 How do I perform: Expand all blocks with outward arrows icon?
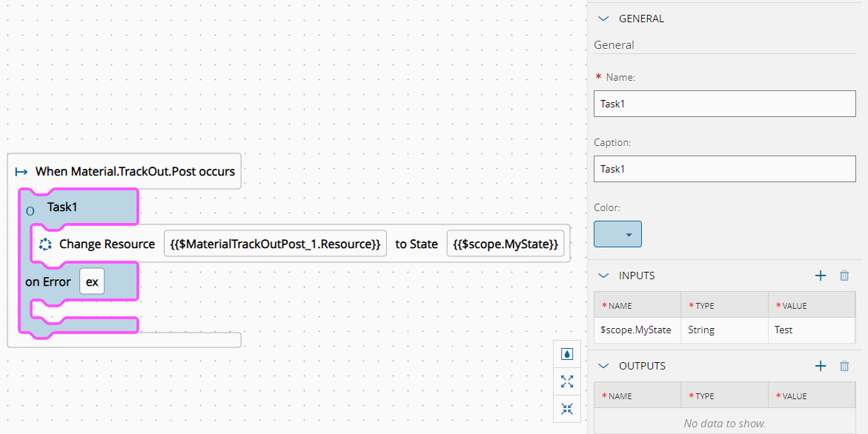pyautogui.click(x=567, y=381)
